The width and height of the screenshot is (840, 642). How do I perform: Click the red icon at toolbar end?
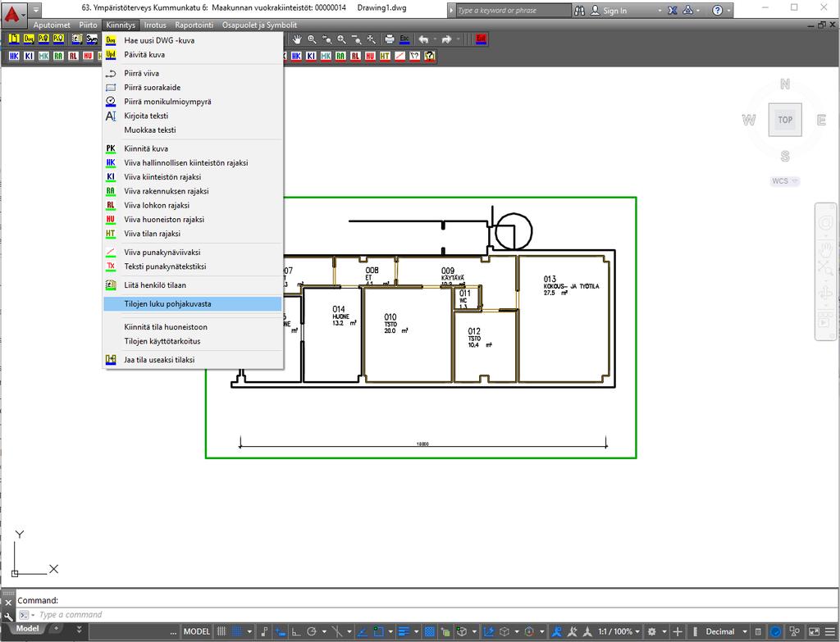pyautogui.click(x=481, y=39)
